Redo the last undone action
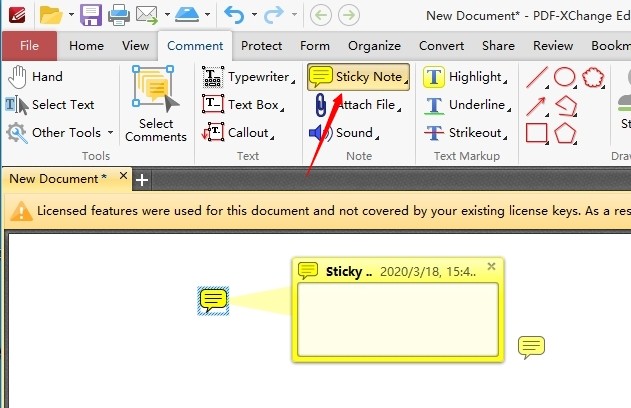 point(274,15)
